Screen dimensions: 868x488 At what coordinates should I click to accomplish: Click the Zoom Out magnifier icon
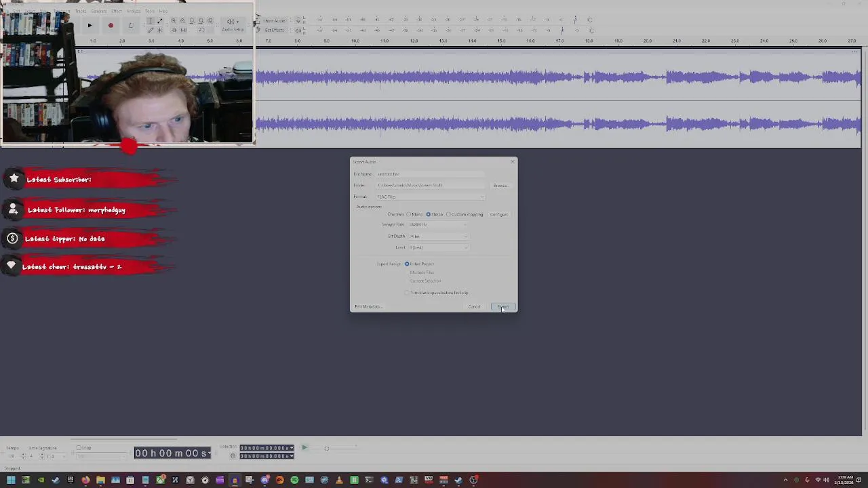pos(182,21)
